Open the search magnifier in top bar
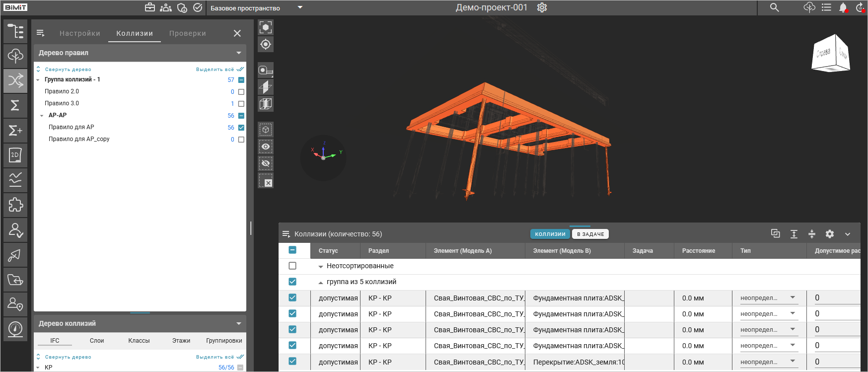 pos(774,7)
